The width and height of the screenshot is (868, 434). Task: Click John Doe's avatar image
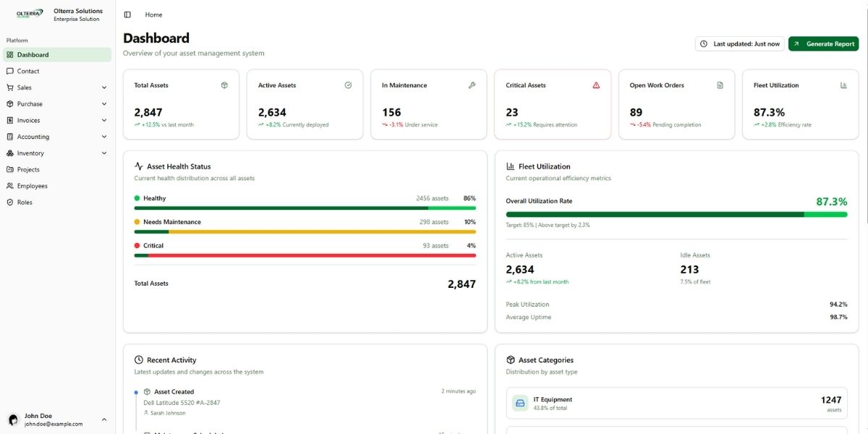click(x=13, y=420)
